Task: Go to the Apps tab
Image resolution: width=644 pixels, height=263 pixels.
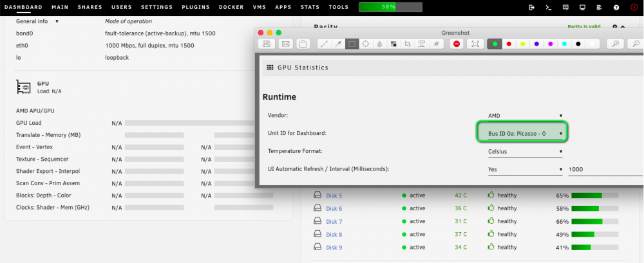Action: click(283, 7)
